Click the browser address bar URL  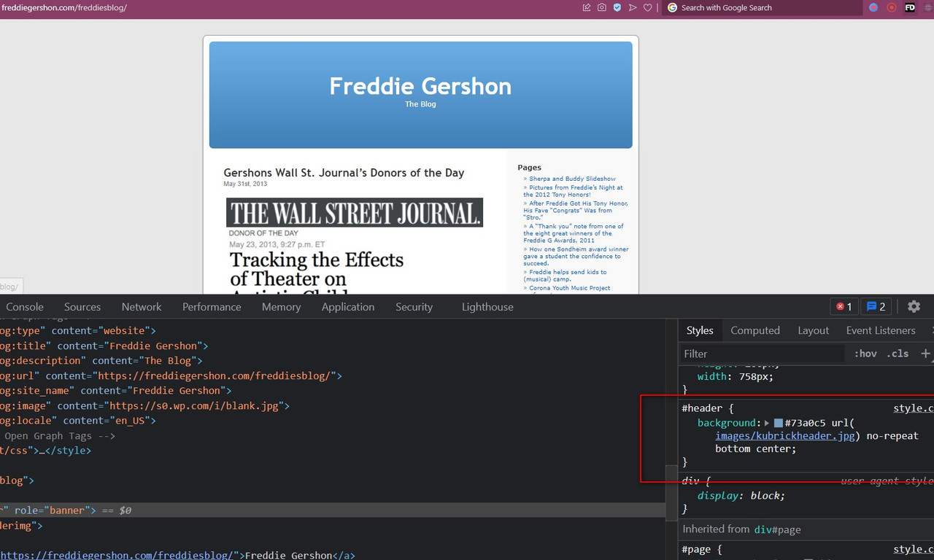click(64, 8)
